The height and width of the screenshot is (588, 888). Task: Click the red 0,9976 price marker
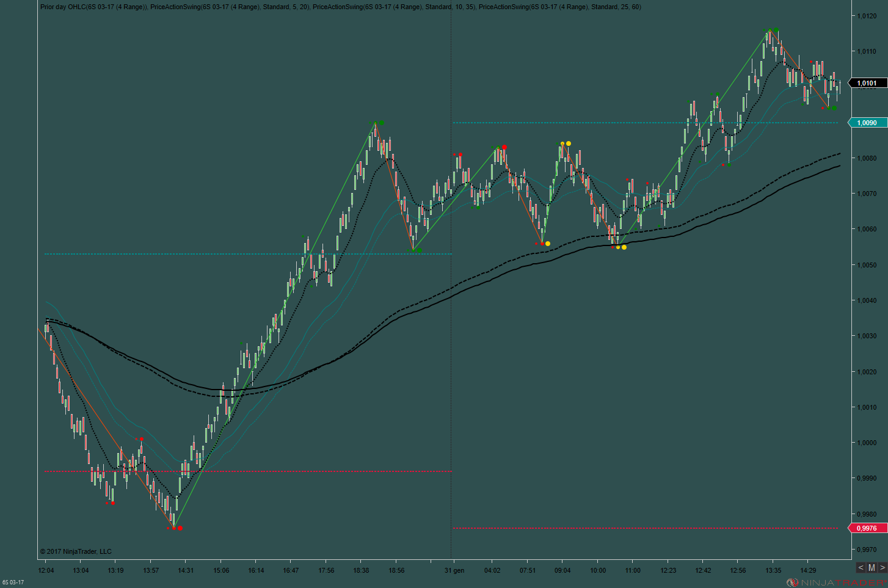point(867,528)
